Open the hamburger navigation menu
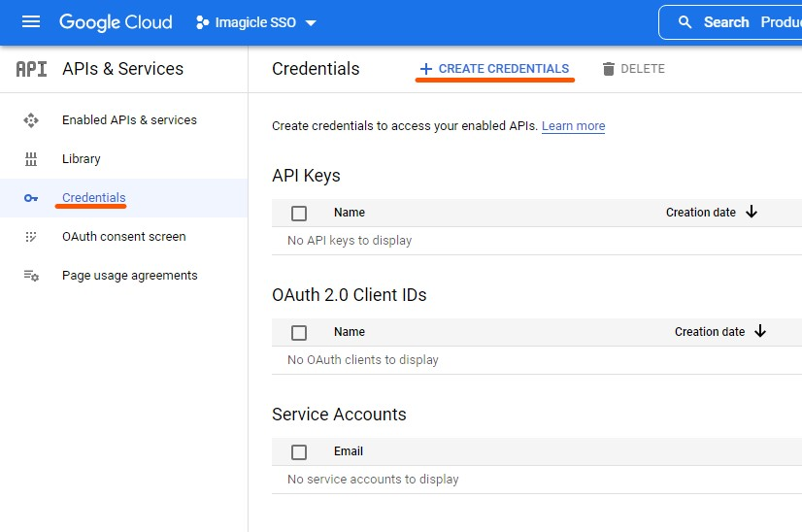 (31, 22)
